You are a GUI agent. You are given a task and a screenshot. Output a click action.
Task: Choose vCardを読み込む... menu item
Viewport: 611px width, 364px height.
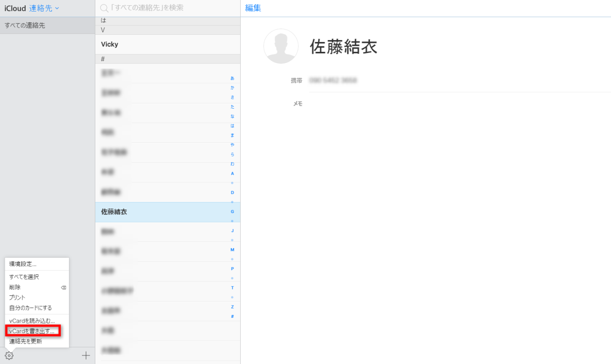(37, 321)
